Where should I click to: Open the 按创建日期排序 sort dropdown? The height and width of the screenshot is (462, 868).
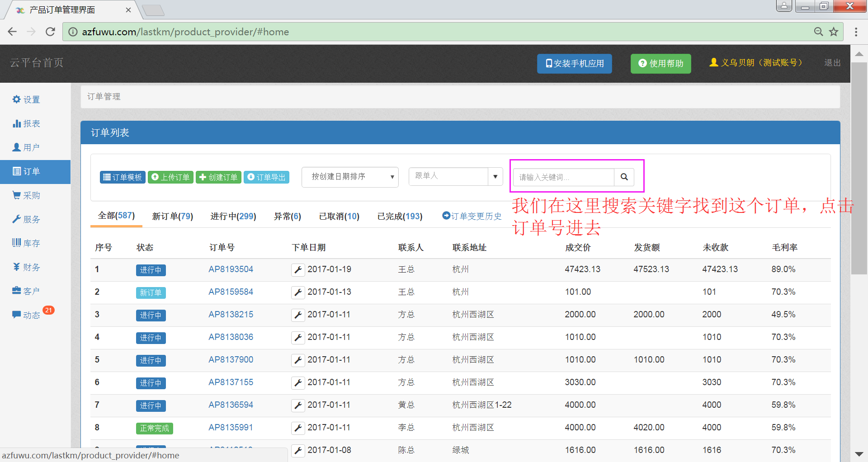[x=350, y=177]
